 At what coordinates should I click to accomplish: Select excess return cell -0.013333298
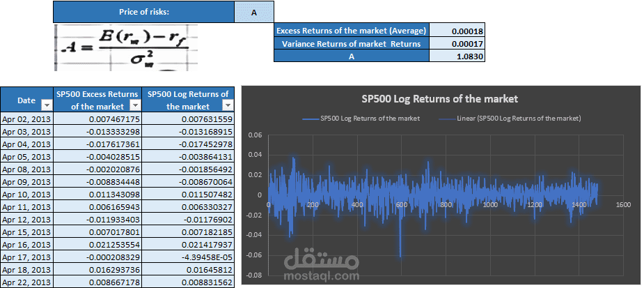[x=97, y=132]
